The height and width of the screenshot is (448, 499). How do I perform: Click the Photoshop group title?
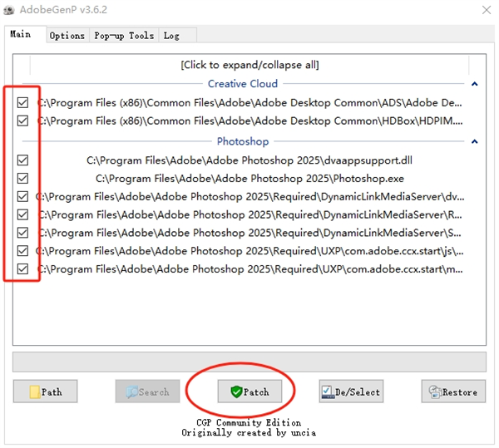pos(243,141)
